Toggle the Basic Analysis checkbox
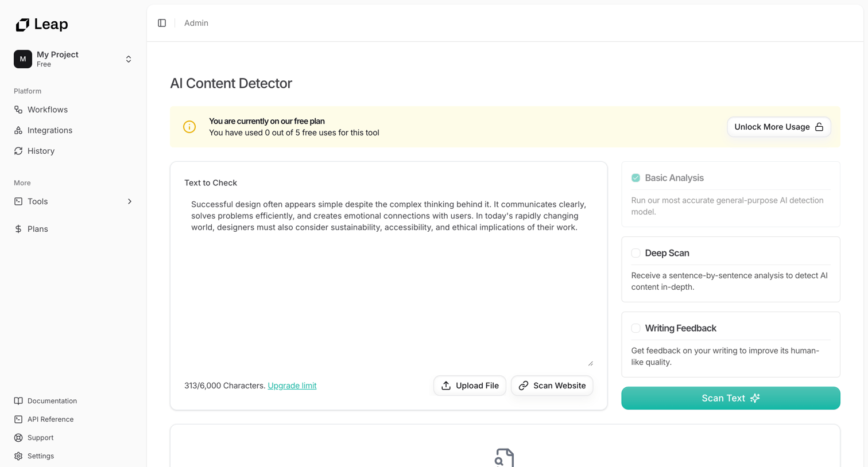Image resolution: width=868 pixels, height=467 pixels. (x=635, y=178)
